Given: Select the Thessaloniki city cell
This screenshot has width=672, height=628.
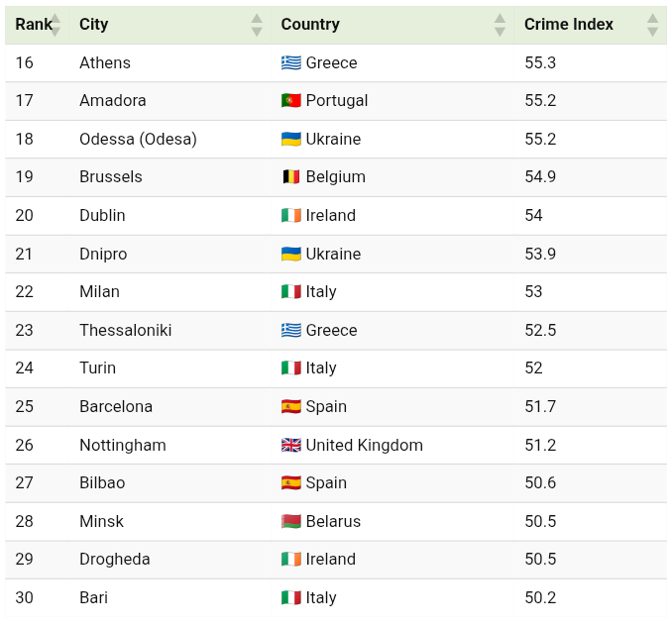Looking at the screenshot, I should (x=125, y=331).
